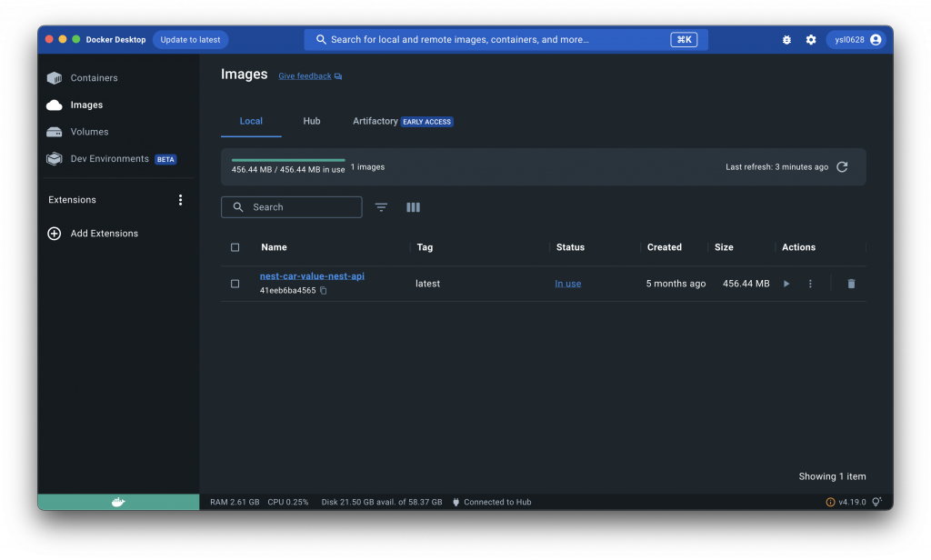Copy image ID 41eeb6ba4565
This screenshot has height=560, width=931.
click(x=324, y=290)
